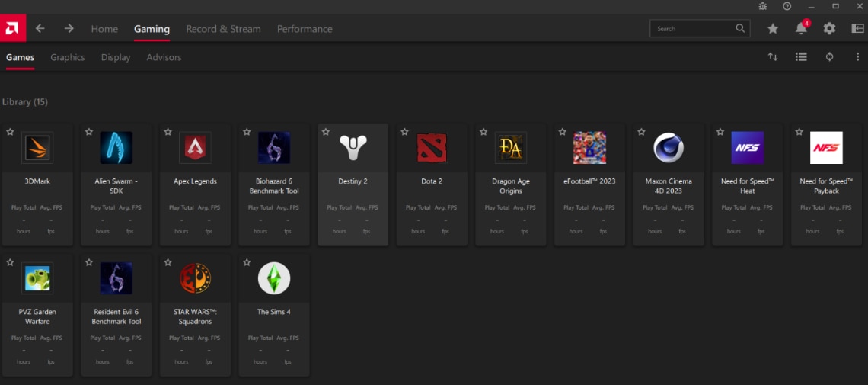The width and height of the screenshot is (868, 385).
Task: Select PVZ Garden Warfare icon
Action: pos(37,278)
